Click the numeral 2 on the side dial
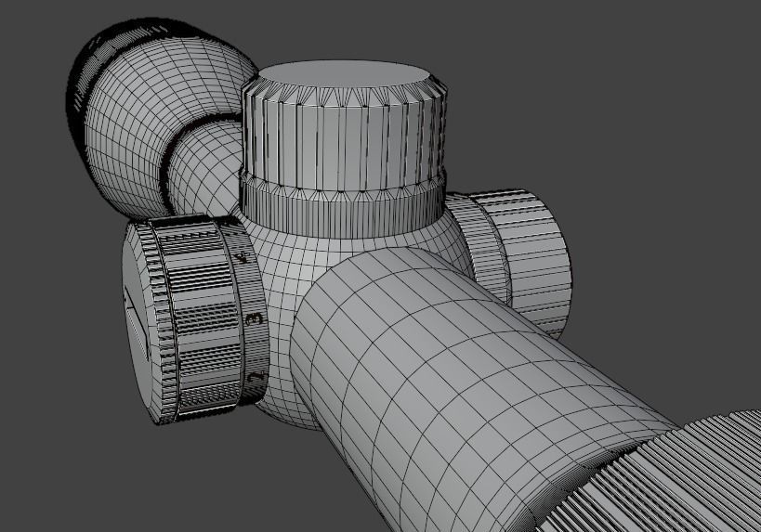Screen dimensions: 761x532 click(x=257, y=376)
